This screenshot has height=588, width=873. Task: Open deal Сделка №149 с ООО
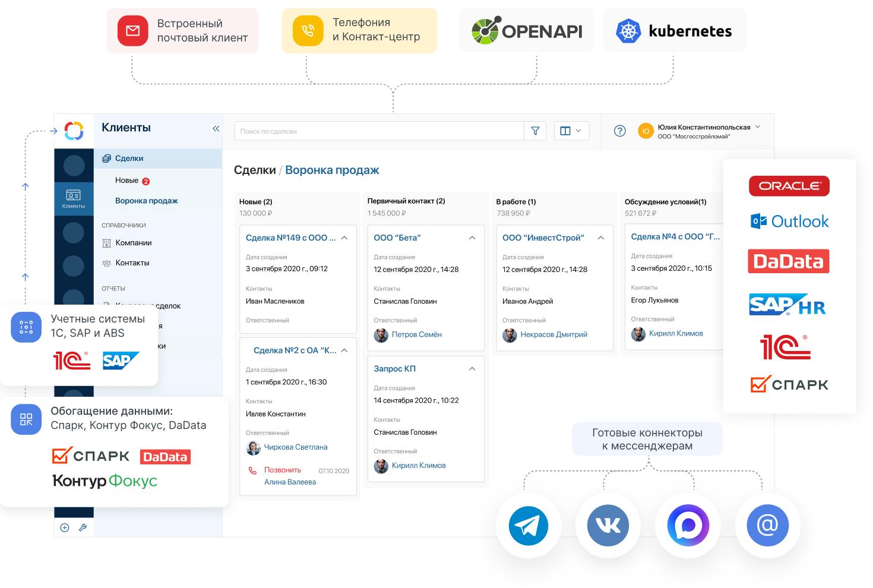click(290, 238)
